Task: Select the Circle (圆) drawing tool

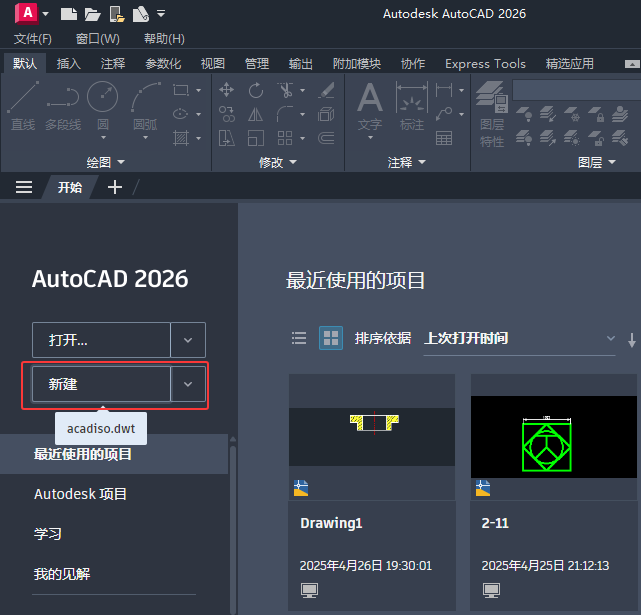Action: click(x=103, y=107)
